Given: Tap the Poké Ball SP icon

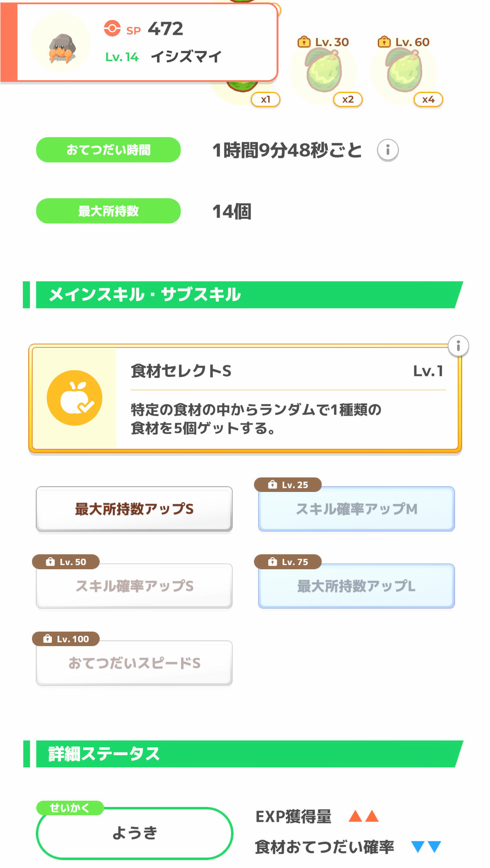Looking at the screenshot, I should pos(112,29).
